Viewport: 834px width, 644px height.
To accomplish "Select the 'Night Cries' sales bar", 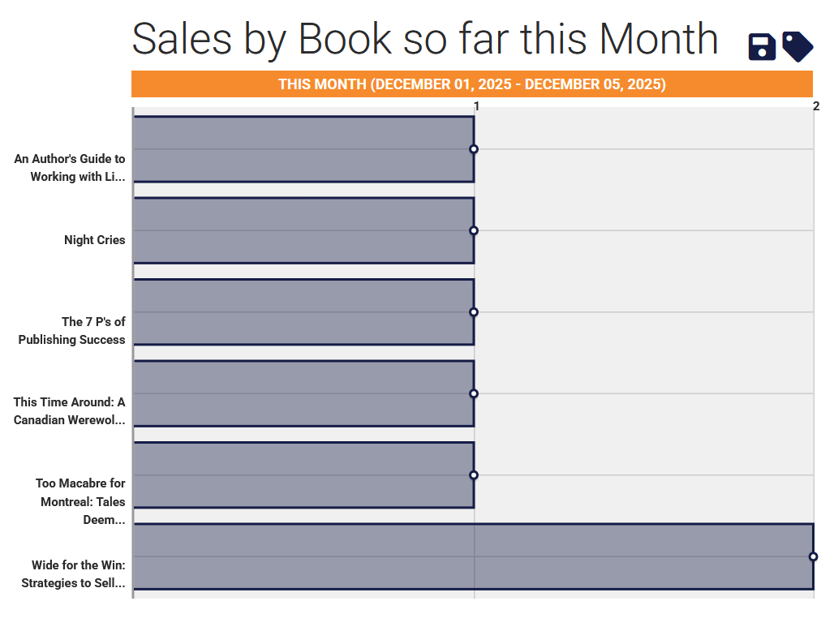I will (x=303, y=230).
